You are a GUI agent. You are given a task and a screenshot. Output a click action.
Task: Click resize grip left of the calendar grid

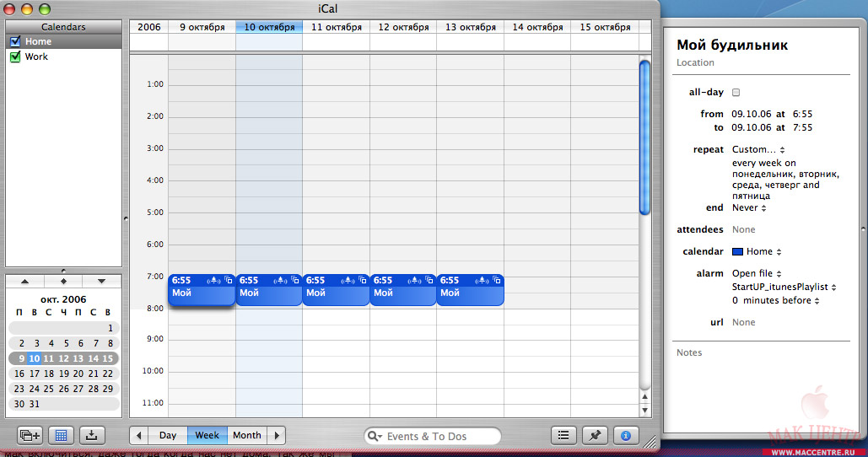126,219
